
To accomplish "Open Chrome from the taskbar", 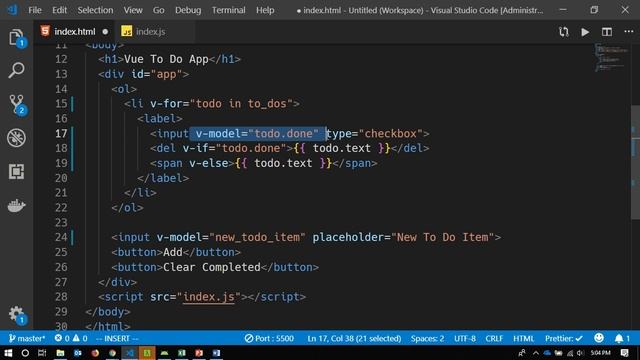I will pyautogui.click(x=112, y=353).
